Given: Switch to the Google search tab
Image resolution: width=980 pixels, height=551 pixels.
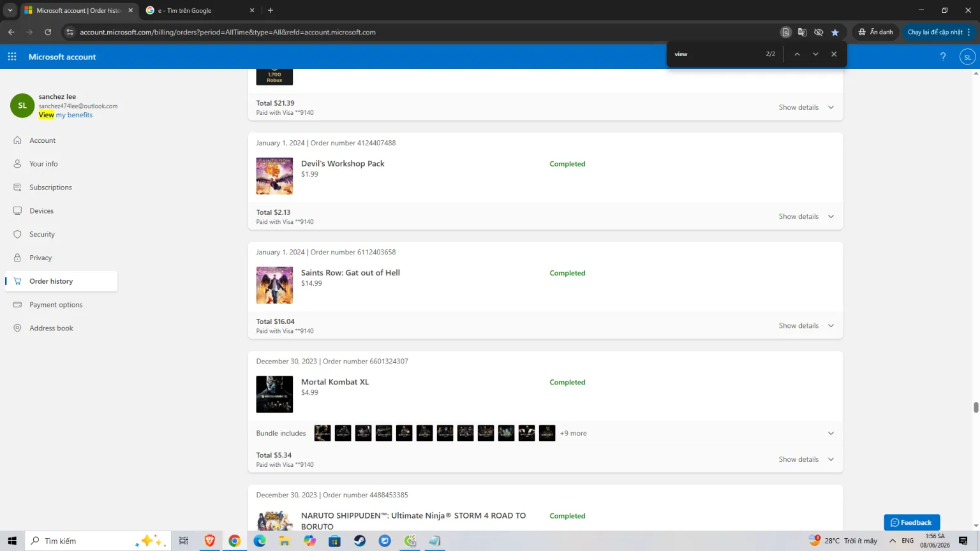Looking at the screenshot, I should point(200,10).
